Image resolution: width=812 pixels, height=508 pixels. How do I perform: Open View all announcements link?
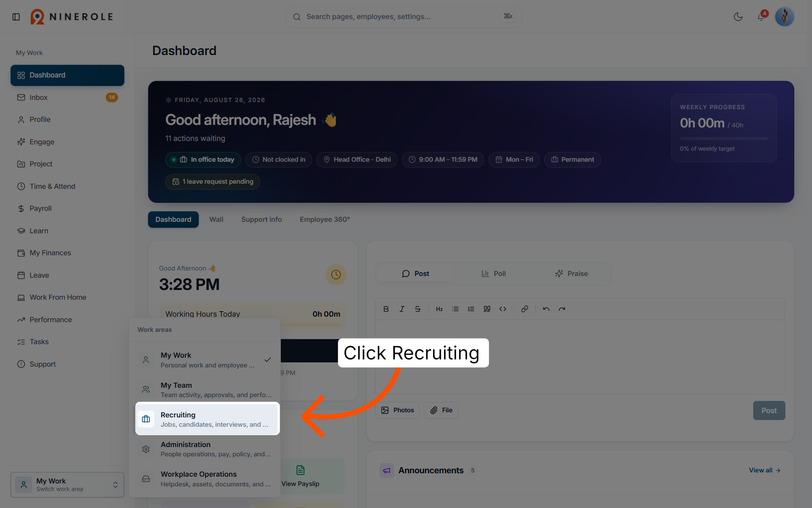[x=765, y=470]
